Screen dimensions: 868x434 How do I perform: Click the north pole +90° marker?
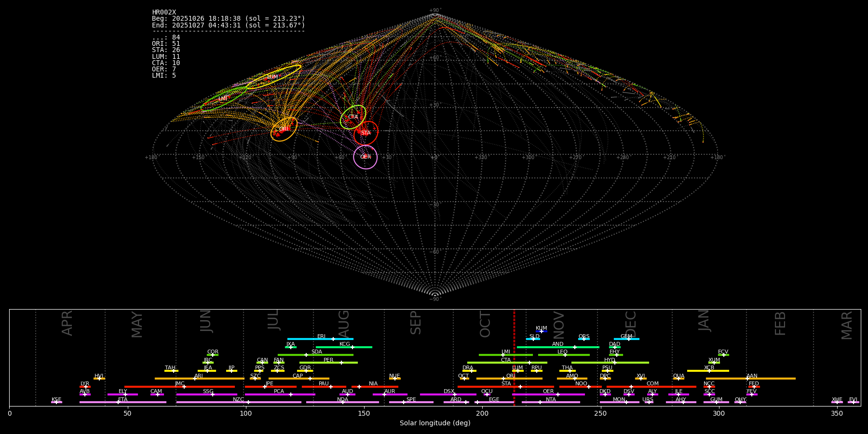[x=434, y=11]
